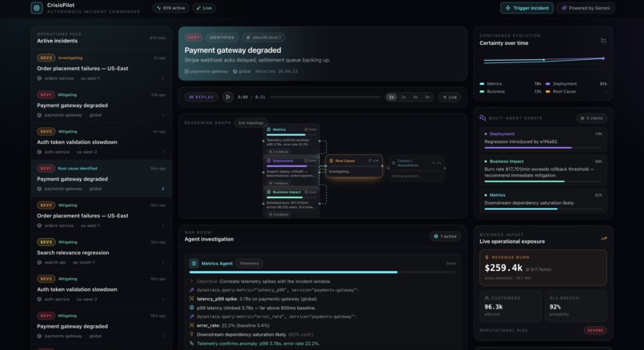The width and height of the screenshot is (644, 350).
Task: Click the CrisisPilot logo icon
Action: click(37, 8)
